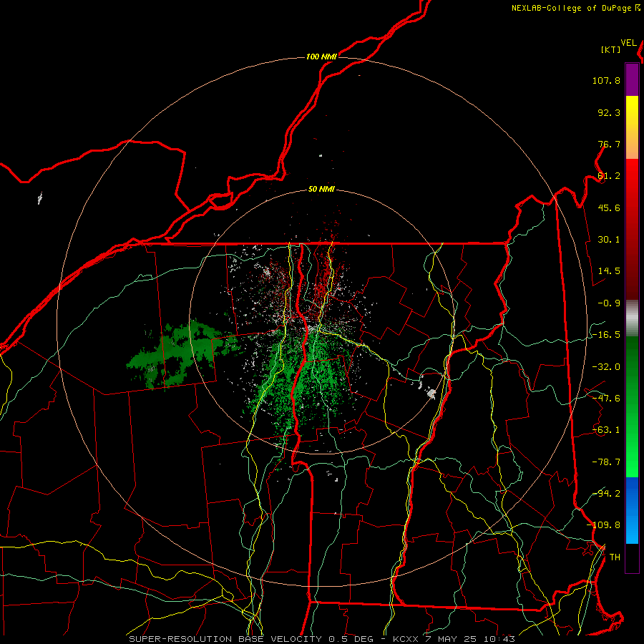The width and height of the screenshot is (644, 644).
Task: Click the yellow-orange segment of the color bar
Action: coord(632,127)
